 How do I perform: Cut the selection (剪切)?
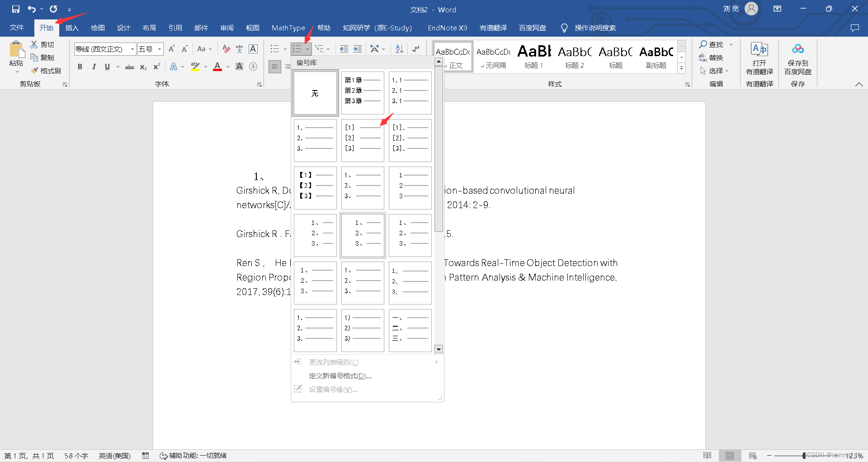click(42, 44)
